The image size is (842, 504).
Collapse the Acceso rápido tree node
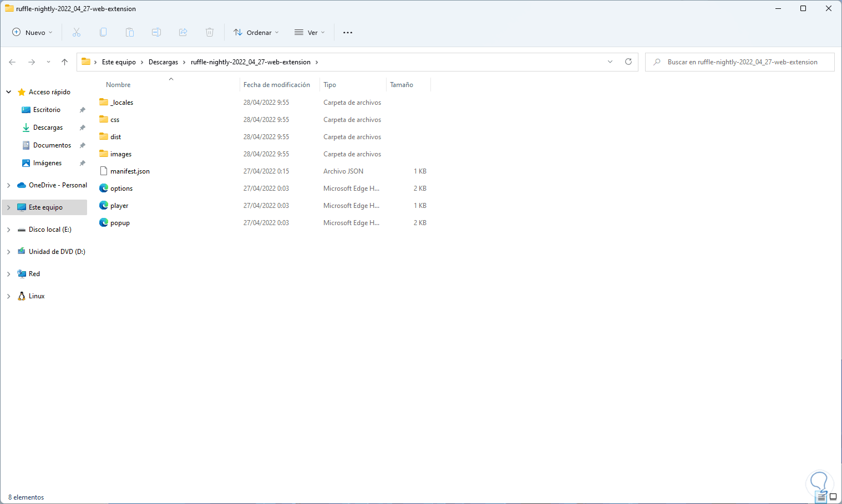pyautogui.click(x=9, y=92)
